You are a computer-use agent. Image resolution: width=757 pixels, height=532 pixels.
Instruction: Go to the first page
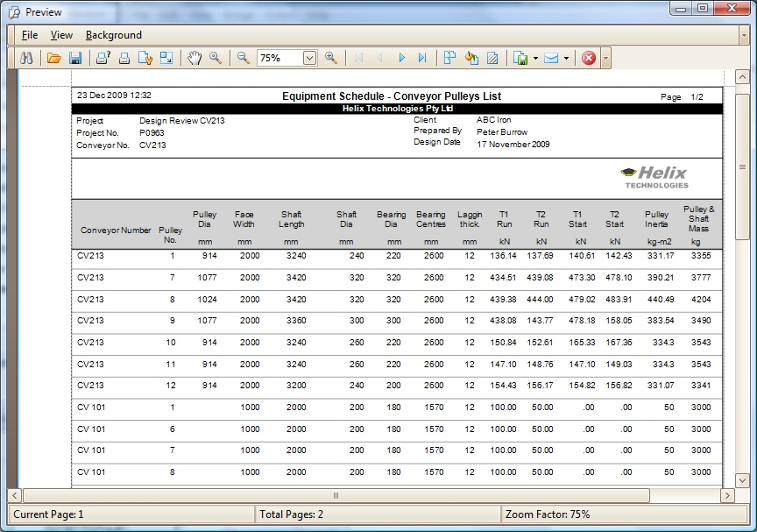tap(358, 58)
